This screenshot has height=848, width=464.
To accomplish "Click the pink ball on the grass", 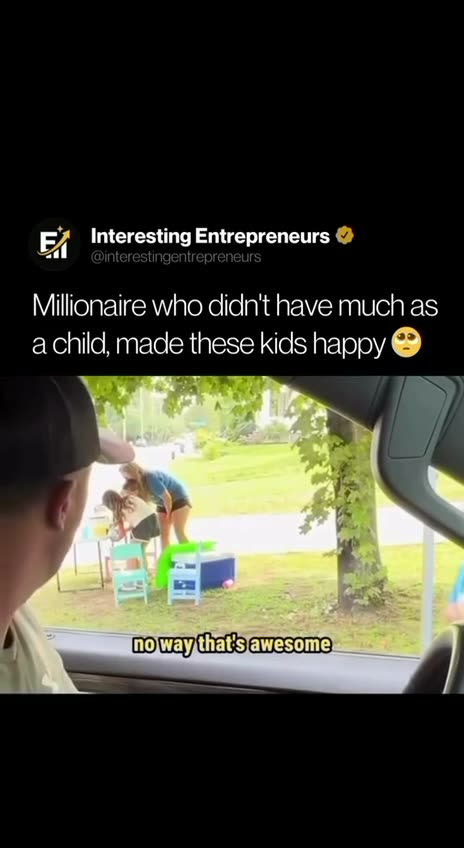I will pyautogui.click(x=228, y=584).
